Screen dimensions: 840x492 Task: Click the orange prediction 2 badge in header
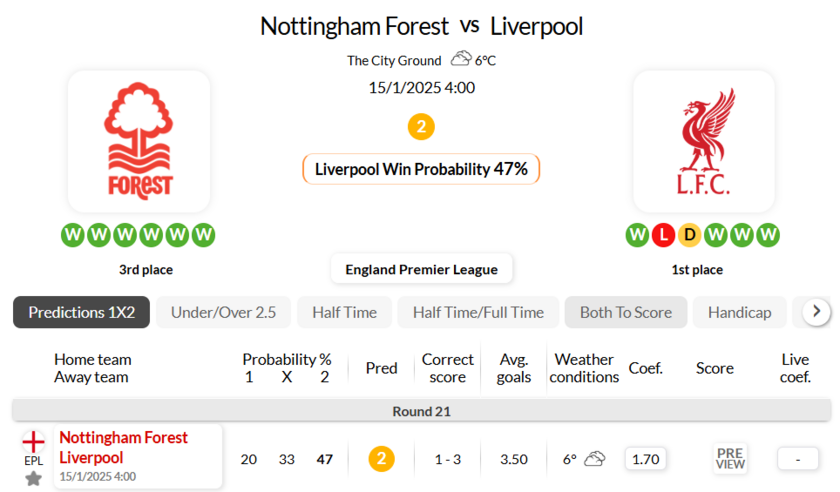click(x=421, y=127)
